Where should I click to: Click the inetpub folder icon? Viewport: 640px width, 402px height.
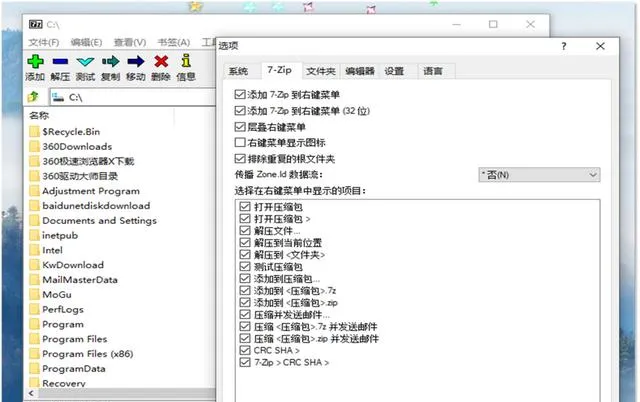(35, 235)
